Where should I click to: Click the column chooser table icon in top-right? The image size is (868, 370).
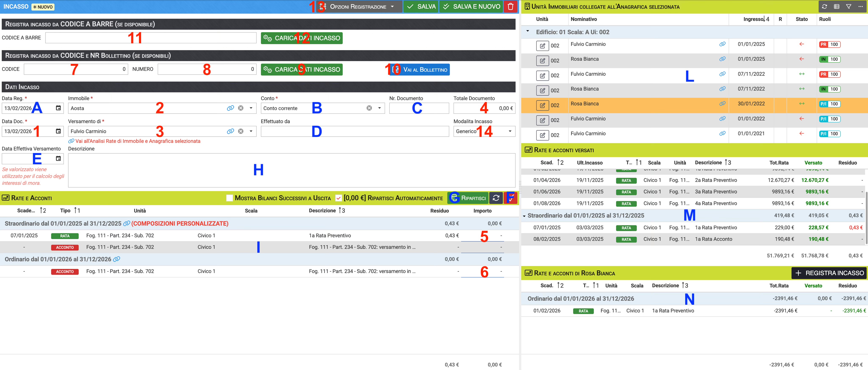pos(836,6)
